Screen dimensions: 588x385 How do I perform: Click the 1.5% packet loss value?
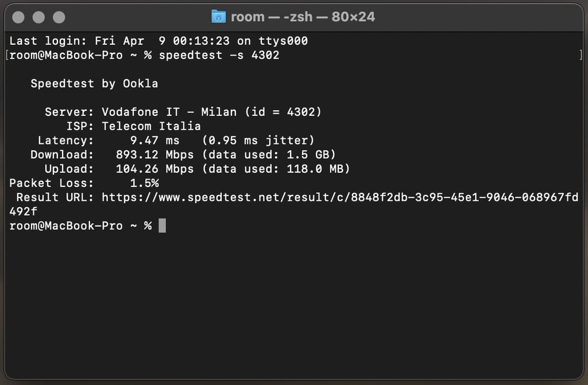(x=144, y=183)
